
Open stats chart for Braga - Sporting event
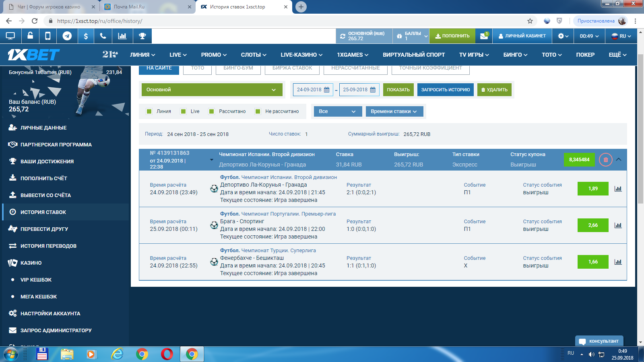(x=618, y=225)
